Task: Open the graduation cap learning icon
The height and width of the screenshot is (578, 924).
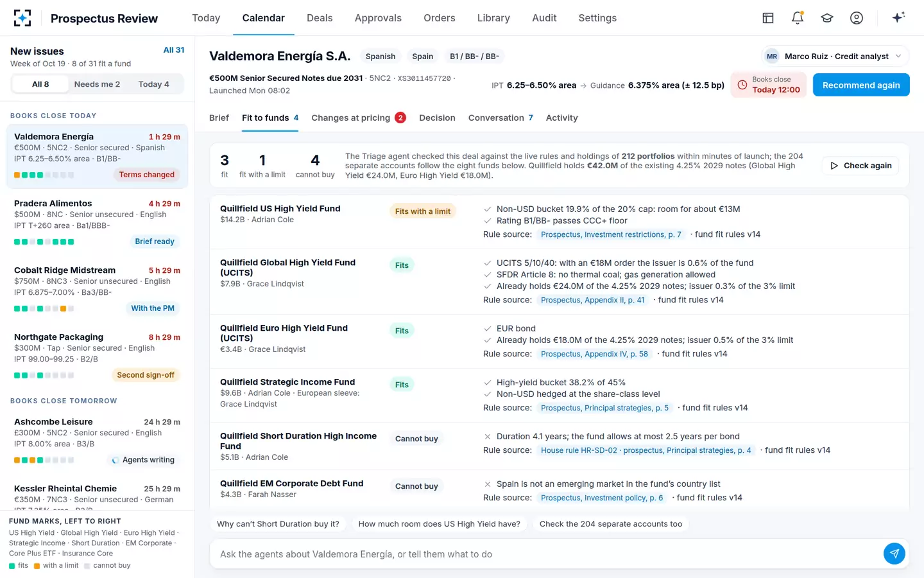Action: (827, 18)
